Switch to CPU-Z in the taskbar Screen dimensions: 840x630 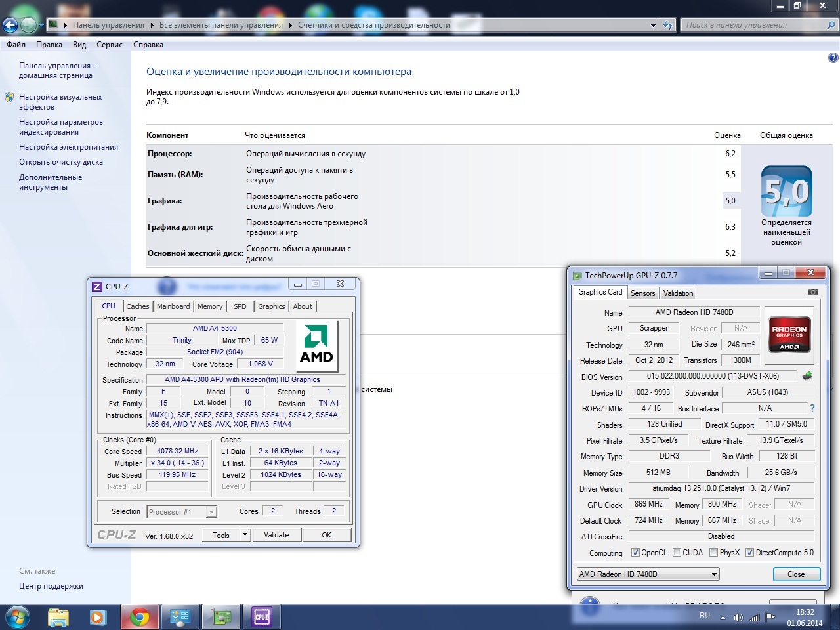pyautogui.click(x=262, y=617)
